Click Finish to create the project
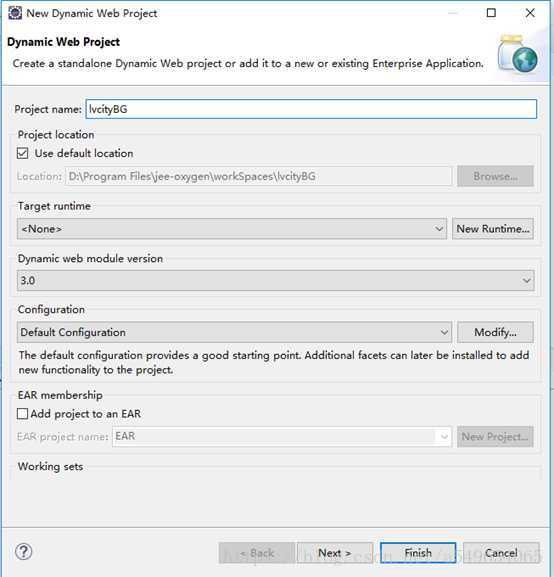554x577 pixels. [418, 553]
